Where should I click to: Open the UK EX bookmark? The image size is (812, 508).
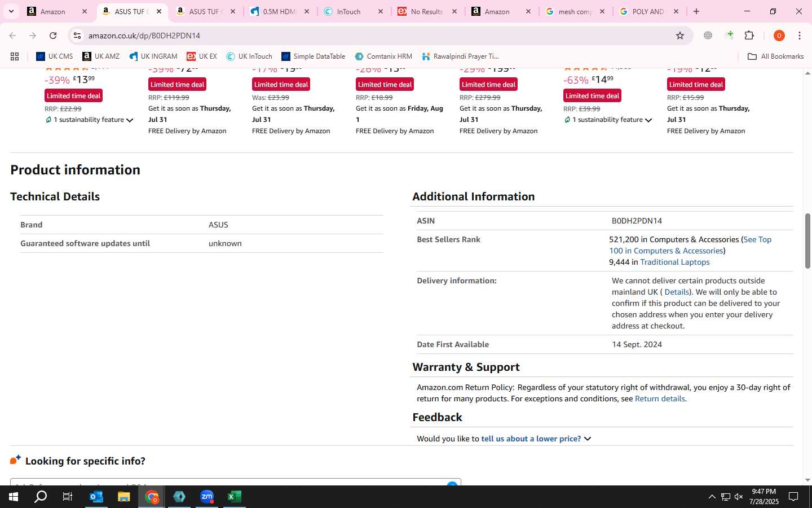(202, 56)
